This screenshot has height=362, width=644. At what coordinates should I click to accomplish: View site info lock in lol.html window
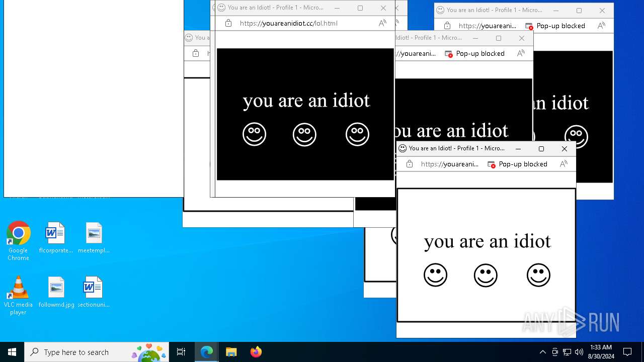pos(228,23)
